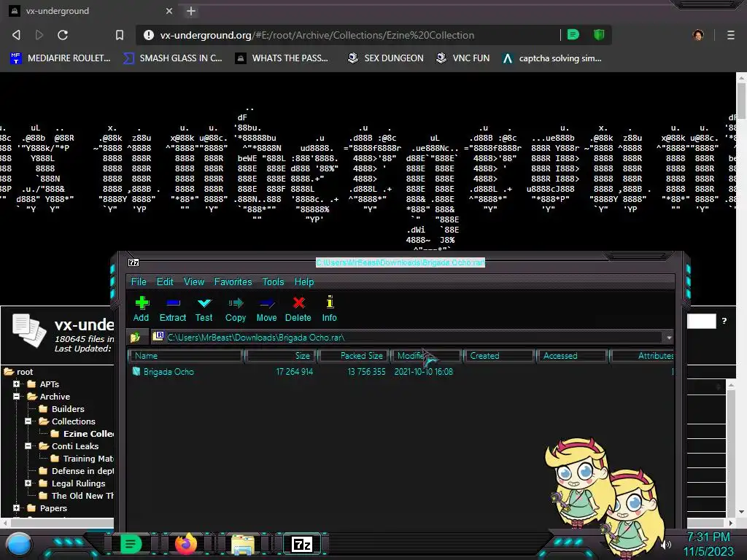Expand the 7-Zip address path dropdown
Screen dimensions: 747x560
669,338
